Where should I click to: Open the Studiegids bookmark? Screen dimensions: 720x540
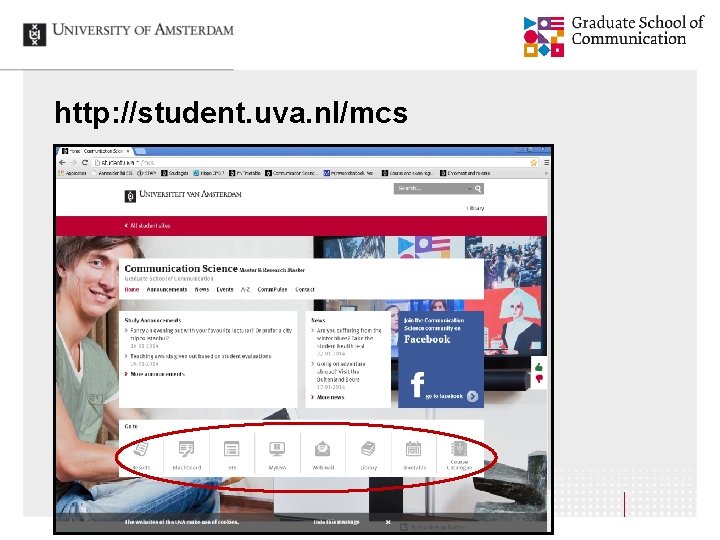tap(175, 173)
